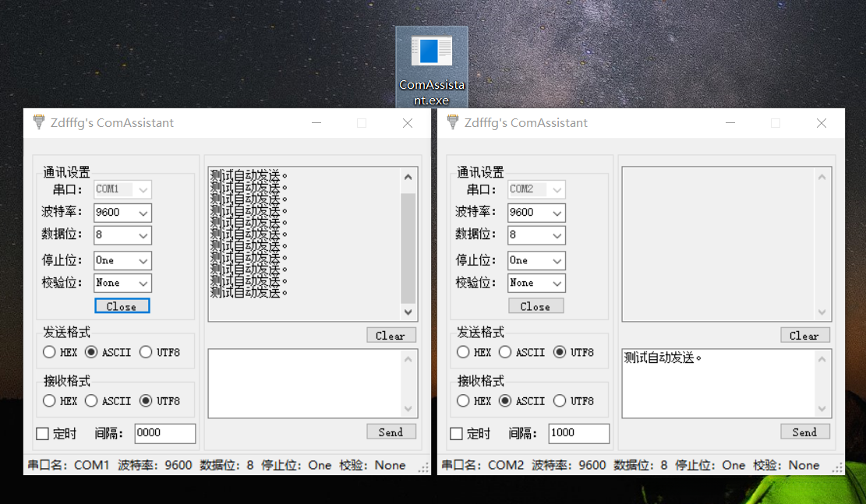Clear the received text in COM1 window

391,335
